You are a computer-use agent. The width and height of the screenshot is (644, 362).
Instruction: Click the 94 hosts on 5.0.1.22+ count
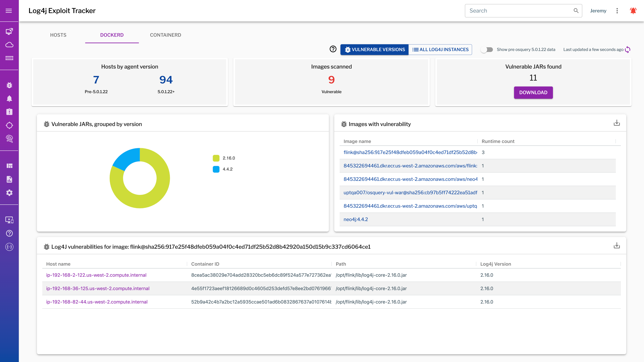tap(166, 80)
